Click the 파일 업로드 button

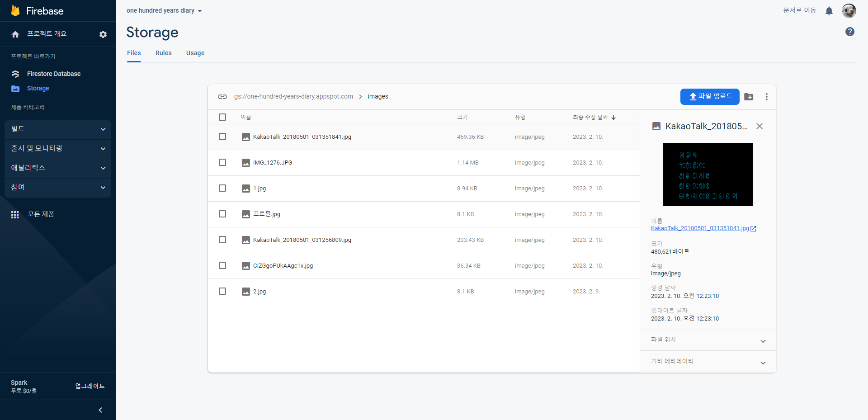pyautogui.click(x=710, y=97)
